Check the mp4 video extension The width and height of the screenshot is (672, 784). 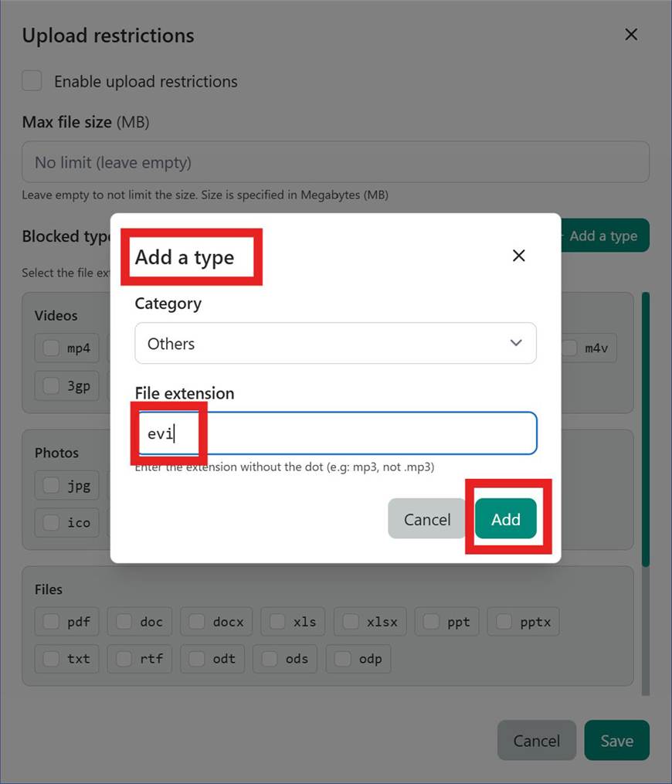coord(51,348)
